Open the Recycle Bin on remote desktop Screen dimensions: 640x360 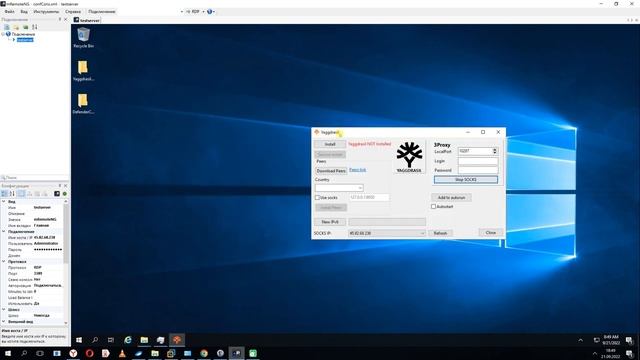click(83, 38)
